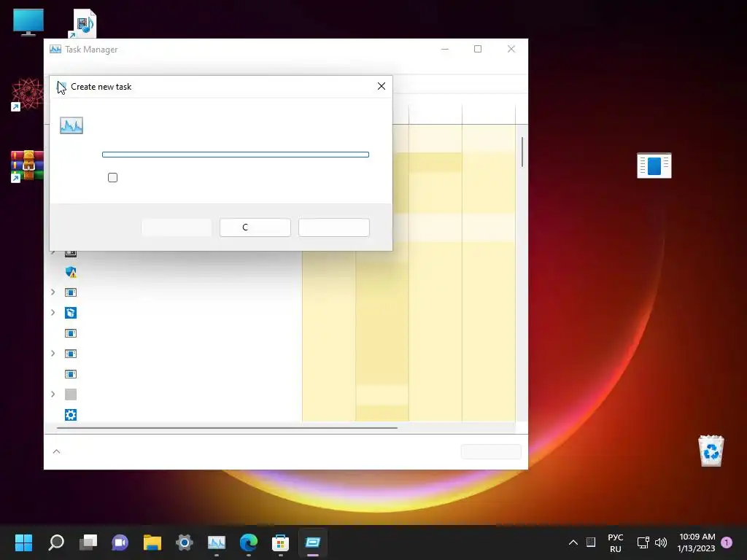Open taskbar Search magnifier
Screen dimensions: 747x560
click(56, 542)
